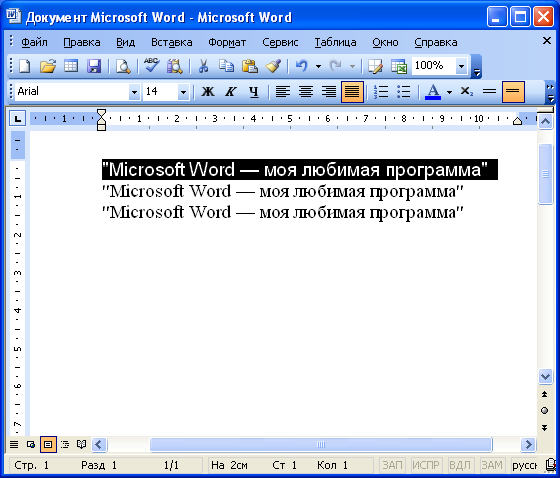Cut the selection with the scissors icon
The width and height of the screenshot is (560, 478).
coord(203,66)
